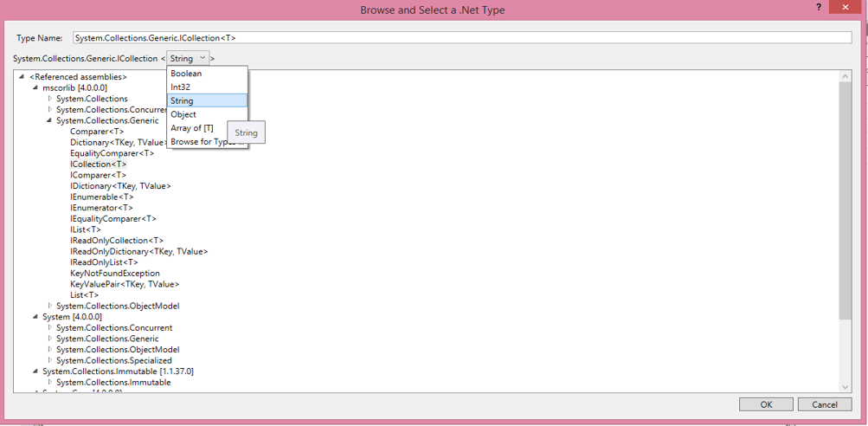Click the Type Name text field
Screen dimensions: 868x426
tap(462, 38)
